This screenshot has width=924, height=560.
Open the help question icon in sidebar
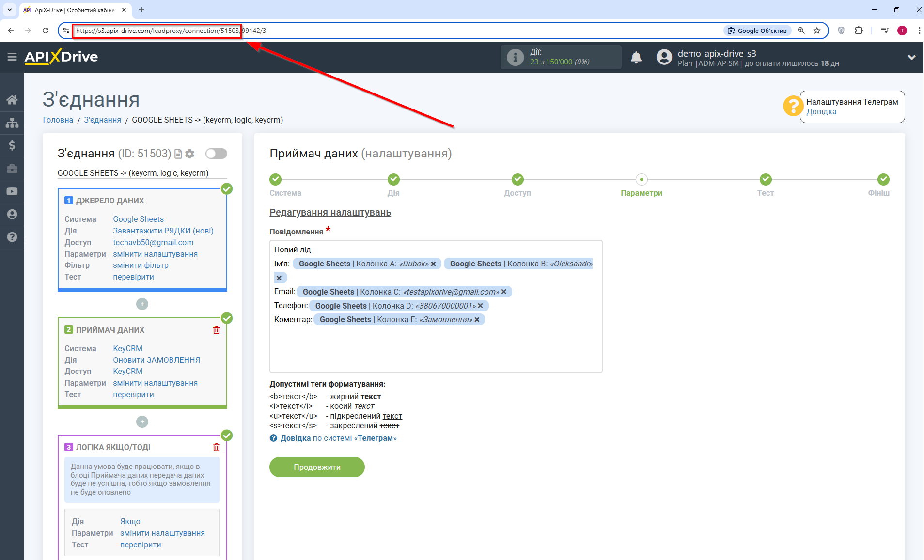pyautogui.click(x=12, y=237)
